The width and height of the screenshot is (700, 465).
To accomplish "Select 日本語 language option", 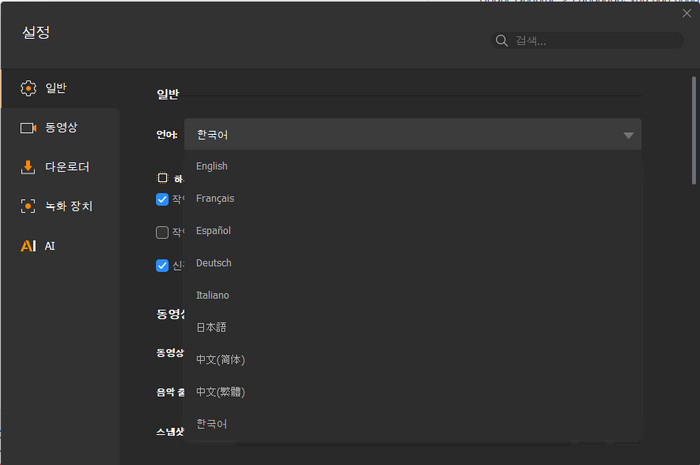I will (211, 327).
